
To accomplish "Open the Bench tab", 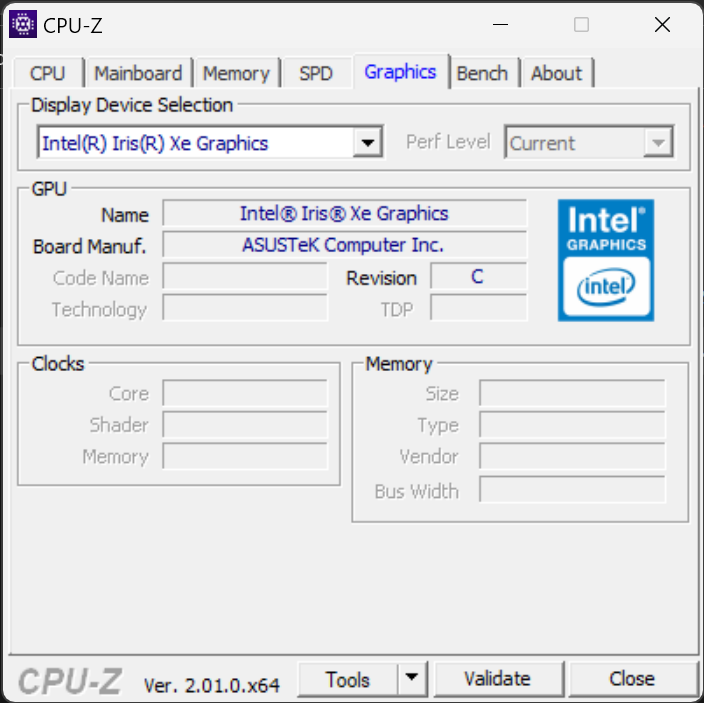I will [x=482, y=73].
